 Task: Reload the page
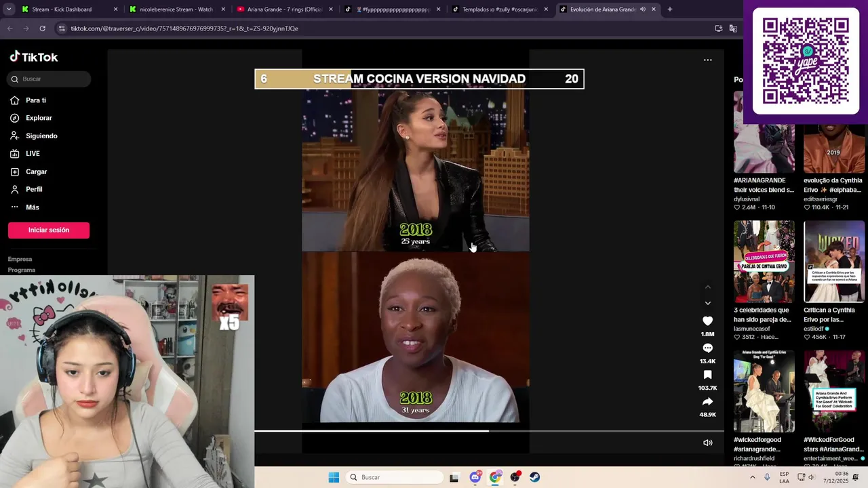[42, 28]
